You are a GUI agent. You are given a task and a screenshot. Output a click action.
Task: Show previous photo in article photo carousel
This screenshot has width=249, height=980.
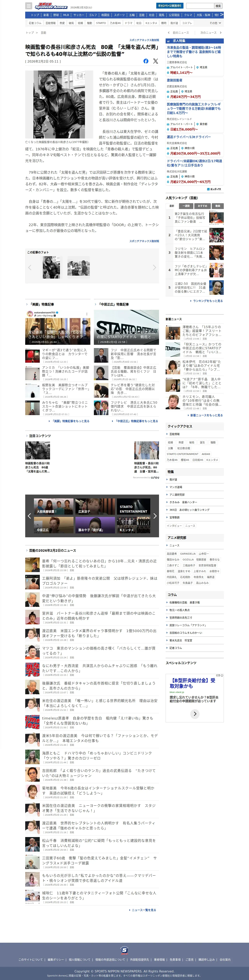(30, 267)
